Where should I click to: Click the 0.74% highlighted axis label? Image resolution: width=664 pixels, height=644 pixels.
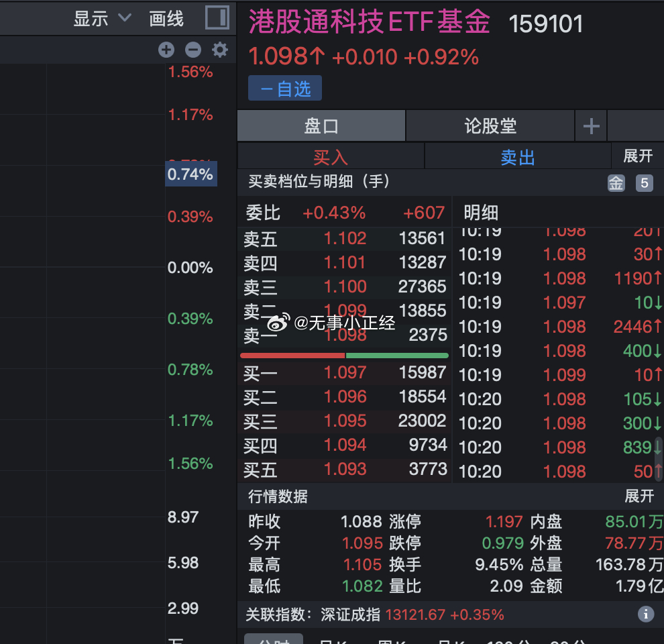[191, 174]
